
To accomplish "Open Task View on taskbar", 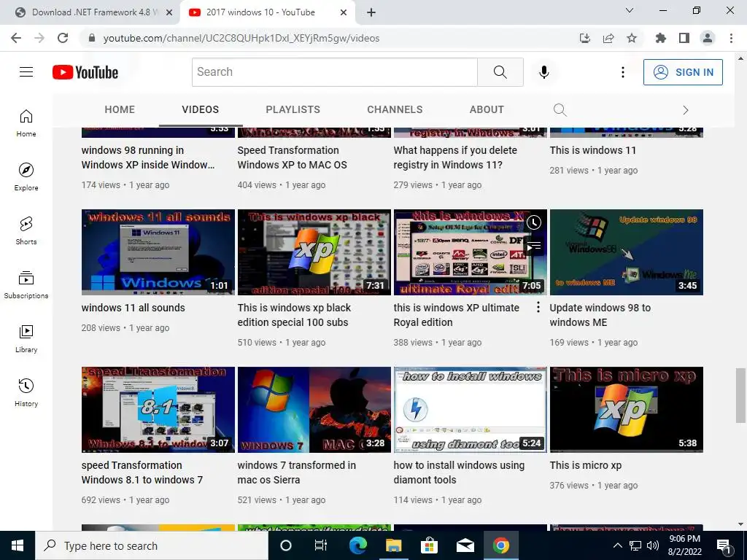I will pyautogui.click(x=321, y=545).
